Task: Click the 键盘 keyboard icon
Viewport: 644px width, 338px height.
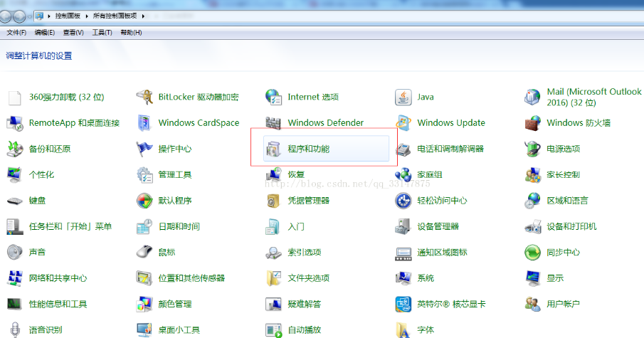Action: pyautogui.click(x=15, y=201)
